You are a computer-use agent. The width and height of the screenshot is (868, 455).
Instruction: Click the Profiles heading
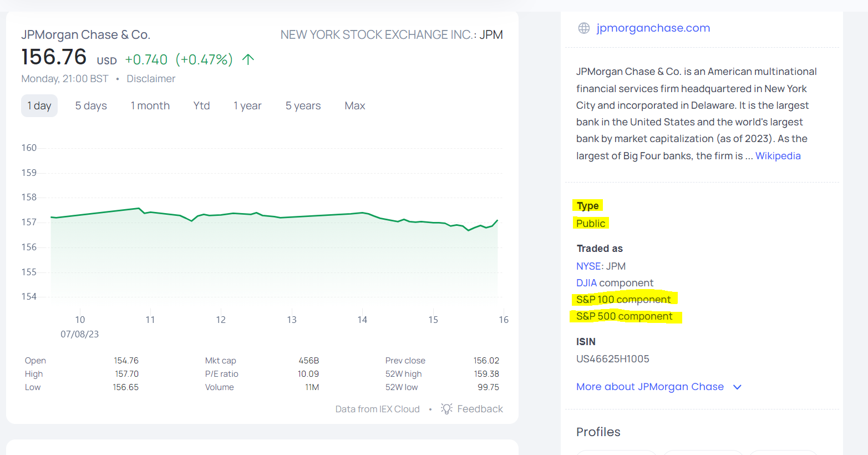[x=598, y=432]
